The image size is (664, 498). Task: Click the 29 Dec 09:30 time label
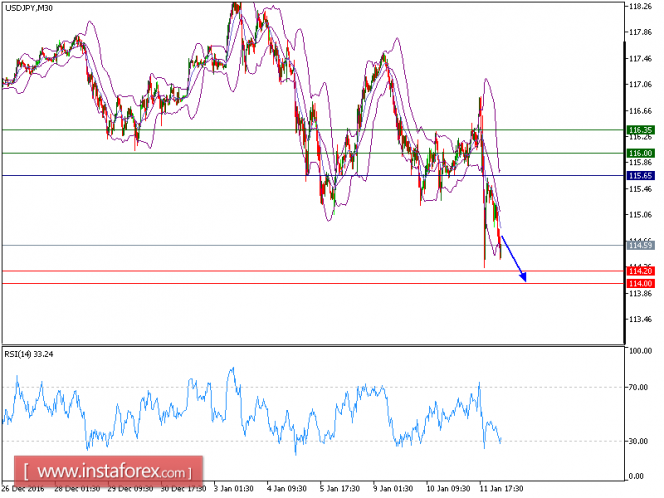click(130, 488)
